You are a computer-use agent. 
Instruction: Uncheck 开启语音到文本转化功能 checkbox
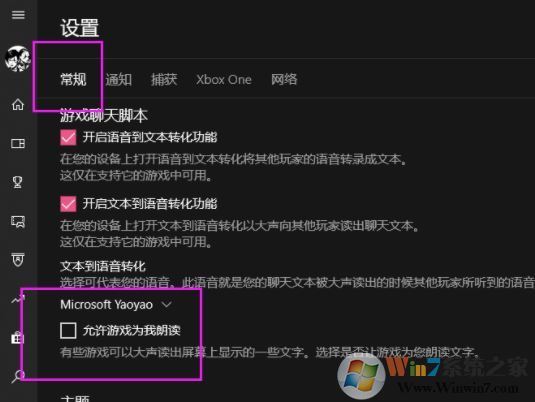coord(68,138)
